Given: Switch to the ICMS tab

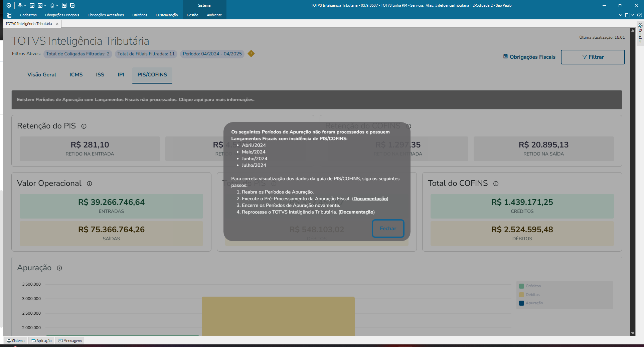Looking at the screenshot, I should point(76,75).
